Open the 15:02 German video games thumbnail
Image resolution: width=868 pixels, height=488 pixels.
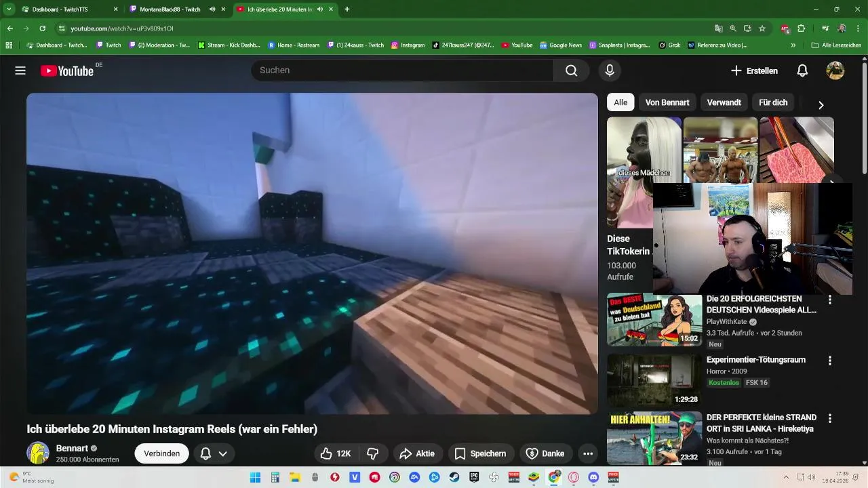654,319
